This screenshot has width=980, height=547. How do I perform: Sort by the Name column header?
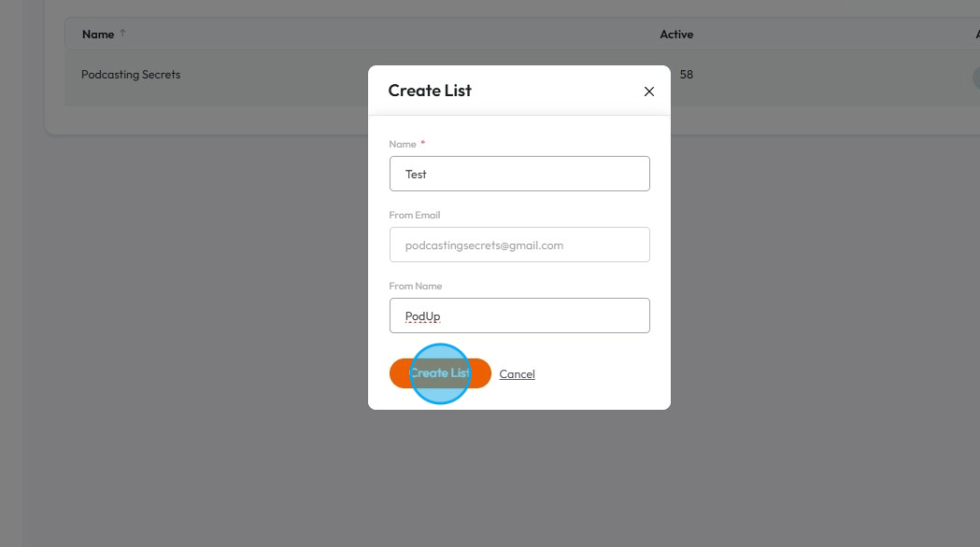click(97, 35)
